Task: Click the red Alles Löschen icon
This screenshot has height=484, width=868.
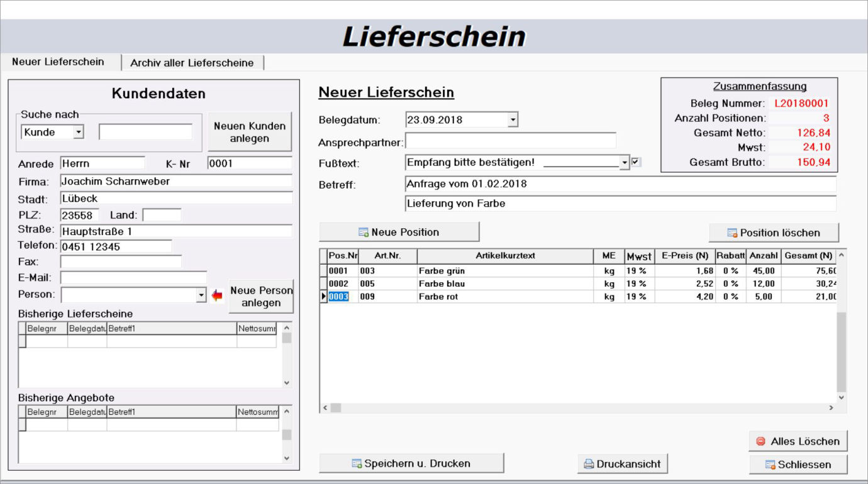Action: pyautogui.click(x=760, y=441)
